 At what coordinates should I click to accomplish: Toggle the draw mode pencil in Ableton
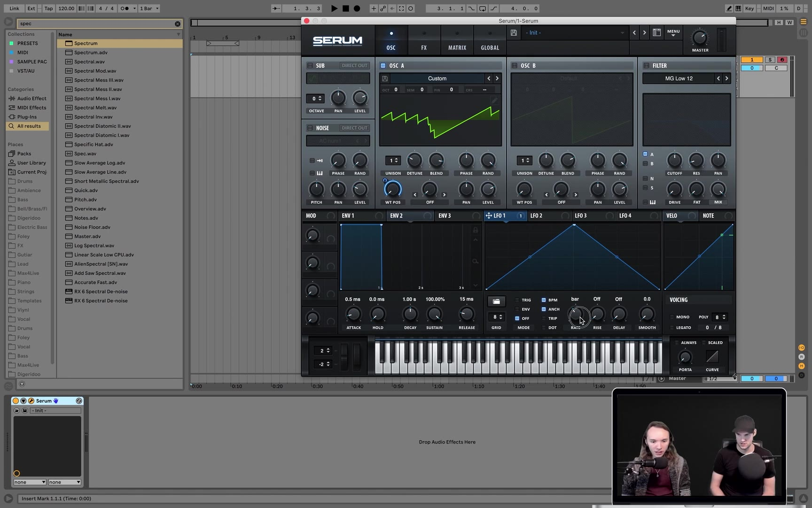click(729, 8)
